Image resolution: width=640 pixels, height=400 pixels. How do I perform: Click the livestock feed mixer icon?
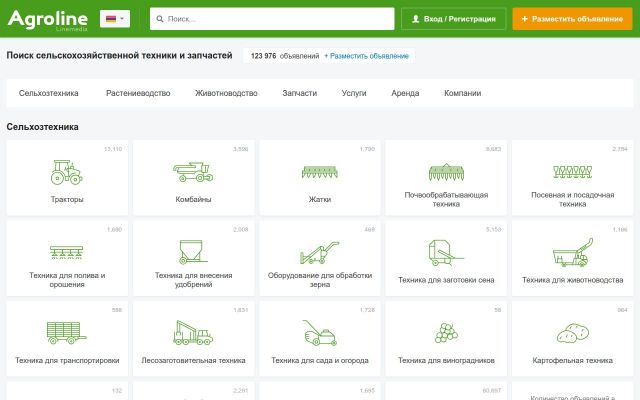tap(572, 253)
